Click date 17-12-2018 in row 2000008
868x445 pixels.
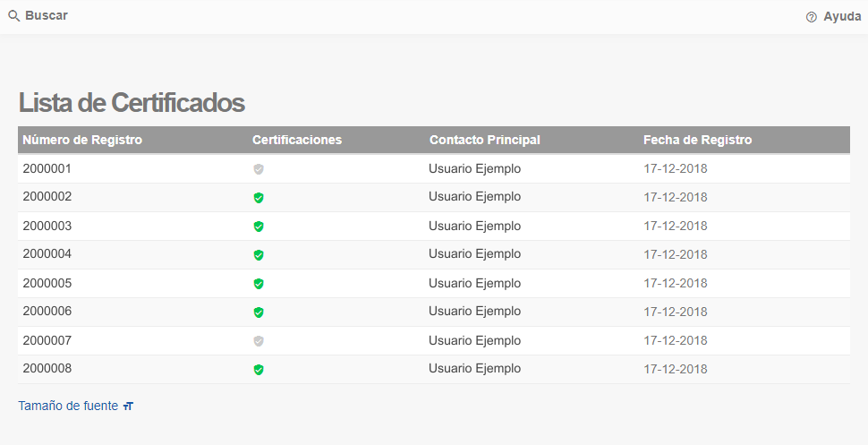(x=676, y=369)
